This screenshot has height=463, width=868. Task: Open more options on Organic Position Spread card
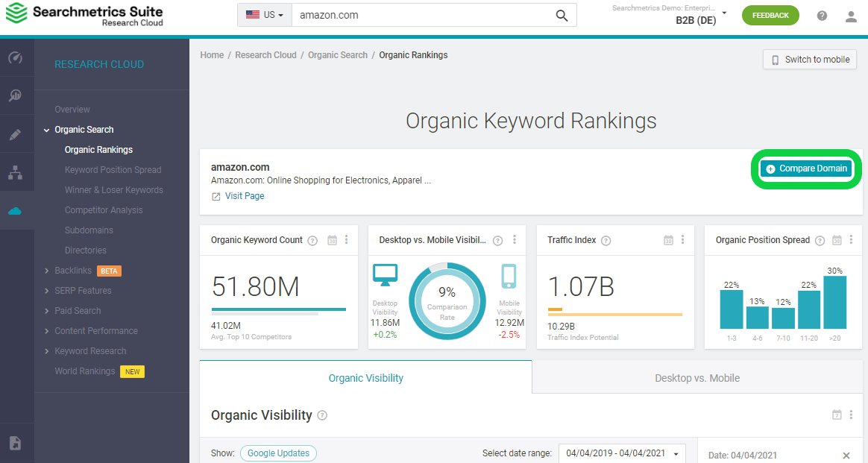tap(851, 239)
